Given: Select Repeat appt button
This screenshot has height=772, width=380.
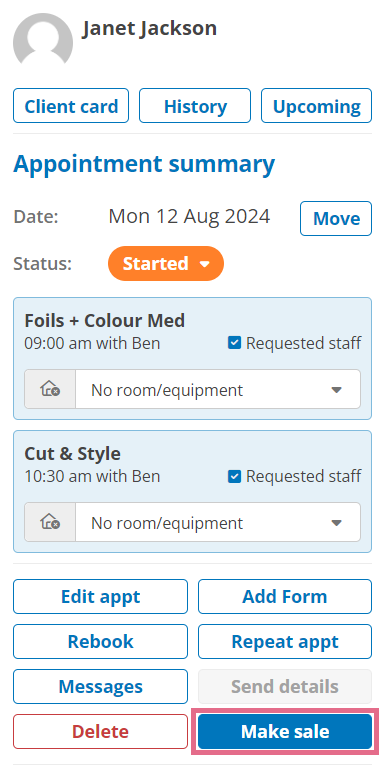Looking at the screenshot, I should (285, 642).
